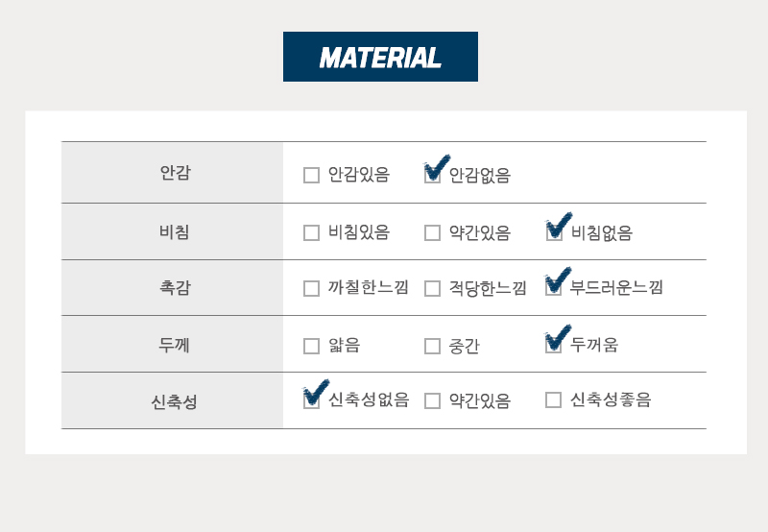Check the 비침있음 checkbox
This screenshot has height=532, width=768.
tap(311, 232)
